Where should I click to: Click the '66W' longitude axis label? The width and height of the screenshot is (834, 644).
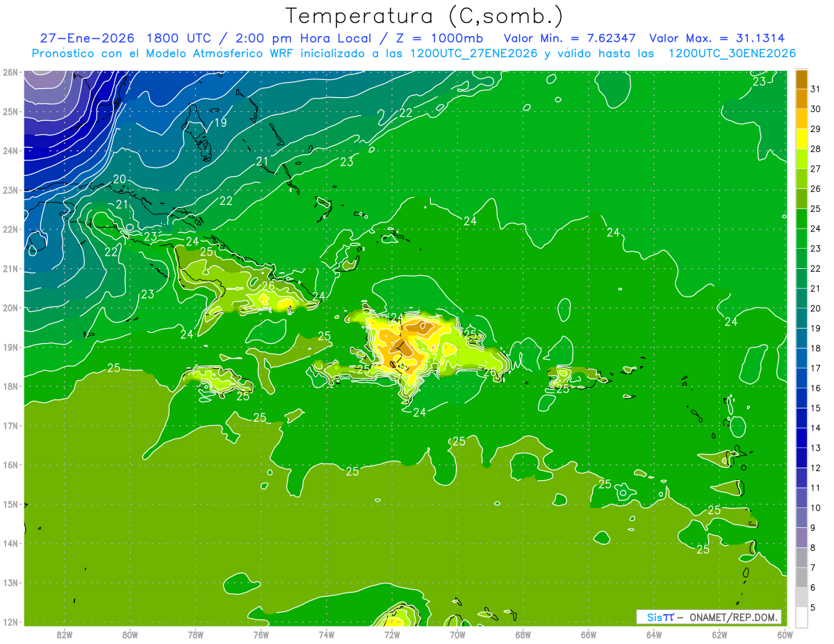coord(589,634)
